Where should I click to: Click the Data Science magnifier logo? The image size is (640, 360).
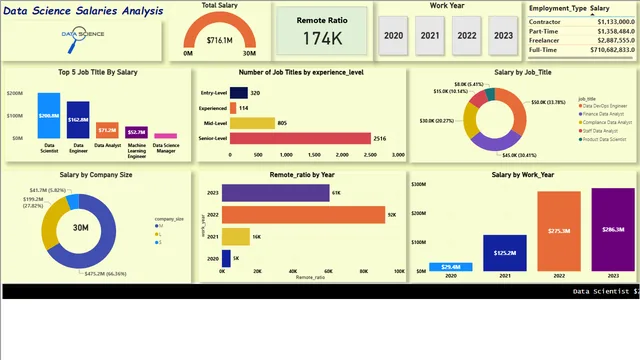click(82, 40)
